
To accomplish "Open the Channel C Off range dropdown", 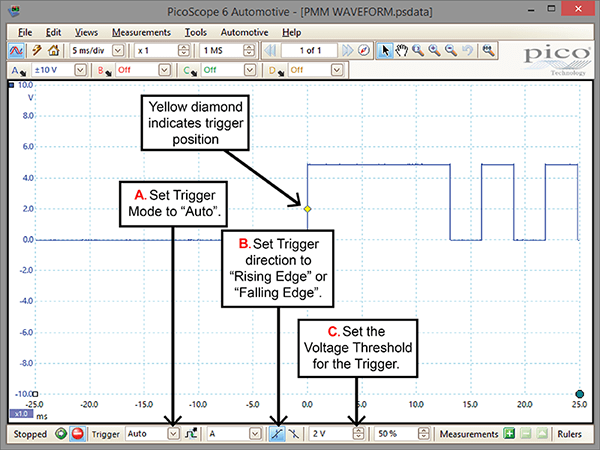I will pyautogui.click(x=250, y=70).
